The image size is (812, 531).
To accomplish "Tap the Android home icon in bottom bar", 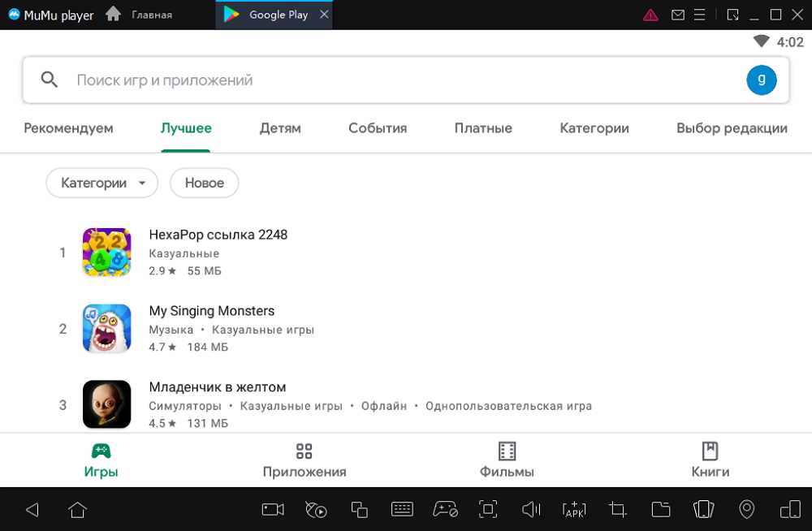I will coord(77,510).
